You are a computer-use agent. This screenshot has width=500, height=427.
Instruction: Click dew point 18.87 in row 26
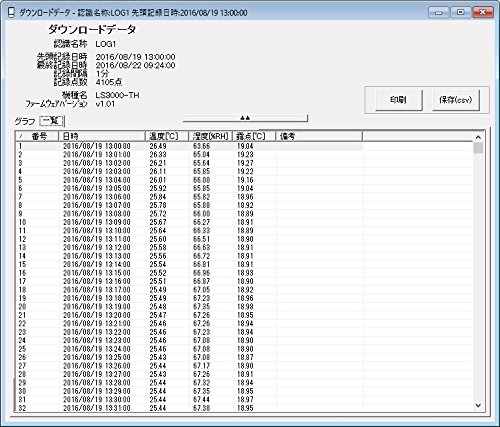pyautogui.click(x=245, y=357)
